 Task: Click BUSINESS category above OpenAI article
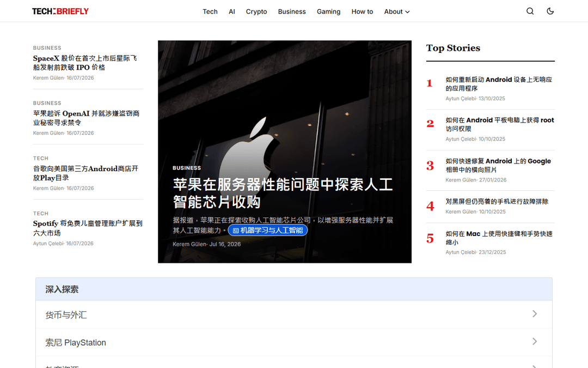pyautogui.click(x=47, y=103)
